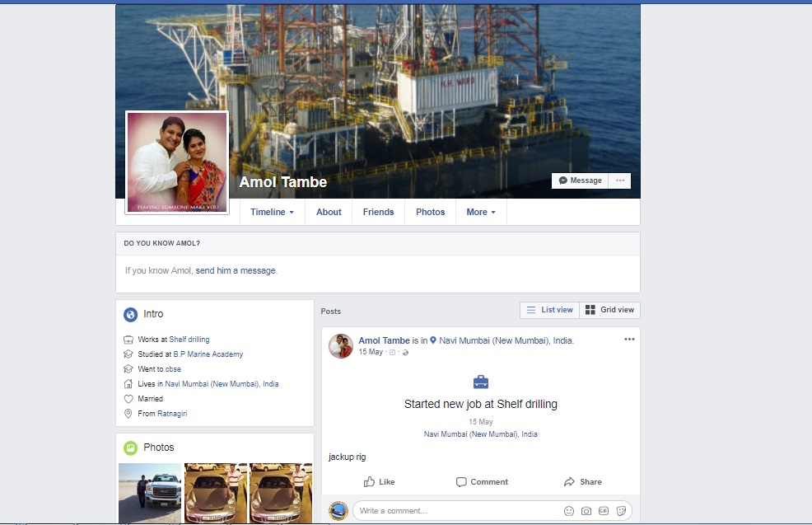Click the camera icon to attach photo
Viewport: 812px width, 525px height.
[x=586, y=511]
